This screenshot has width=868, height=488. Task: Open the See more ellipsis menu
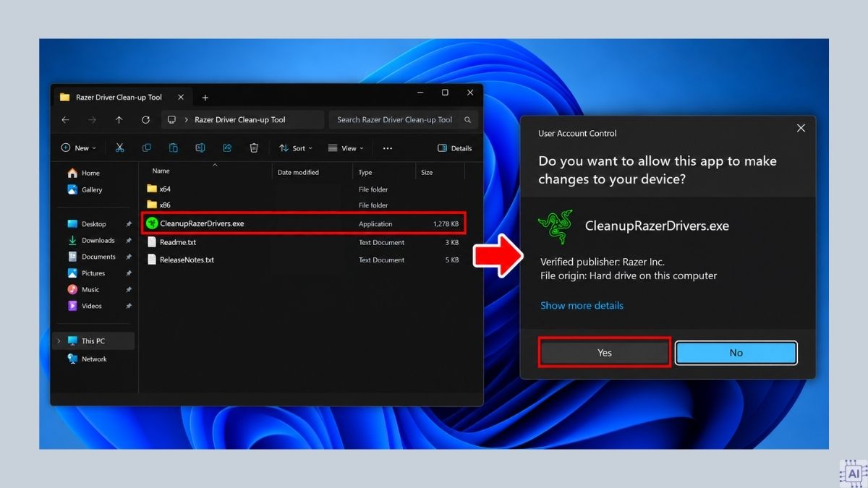388,148
